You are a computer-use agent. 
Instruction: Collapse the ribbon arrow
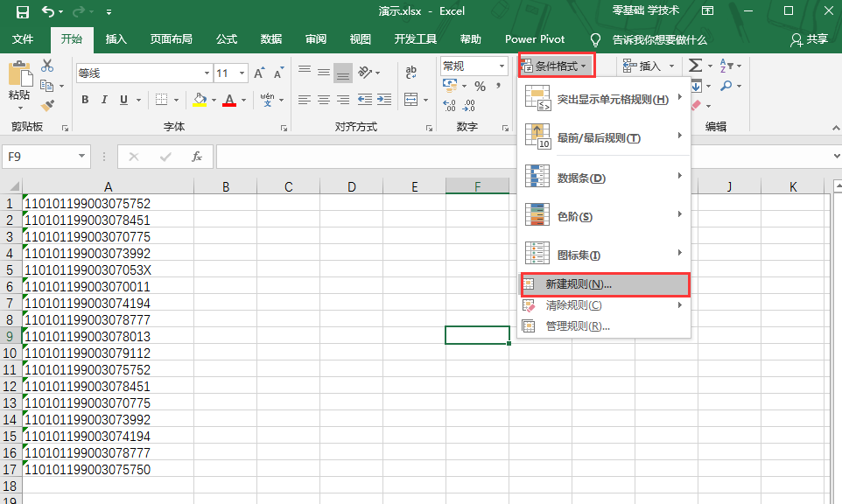[x=836, y=128]
